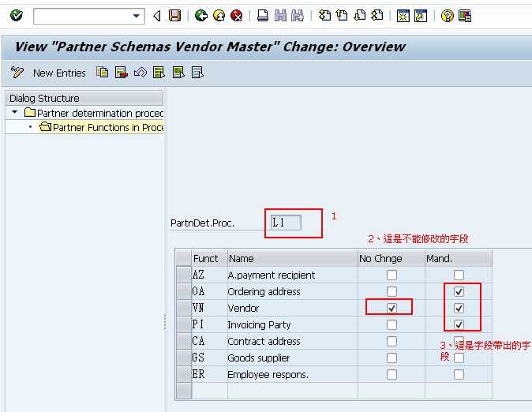This screenshot has width=532, height=412.
Task: Click the red Cancel icon
Action: click(237, 16)
